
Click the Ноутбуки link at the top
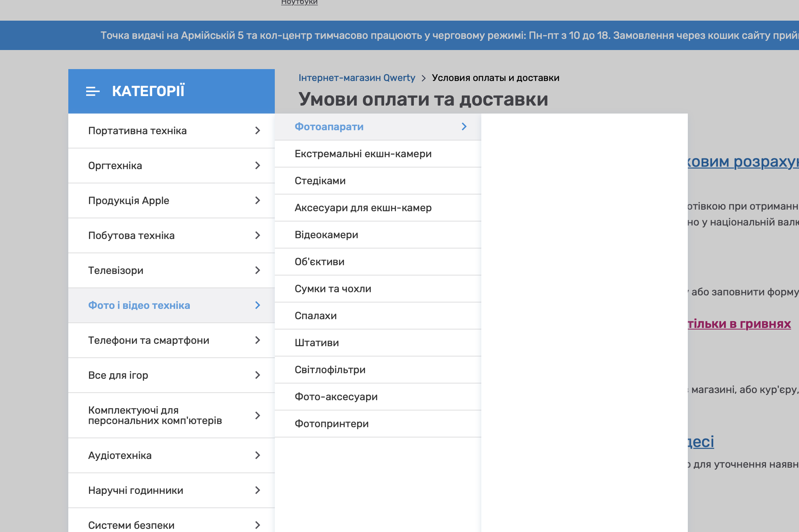click(x=299, y=2)
